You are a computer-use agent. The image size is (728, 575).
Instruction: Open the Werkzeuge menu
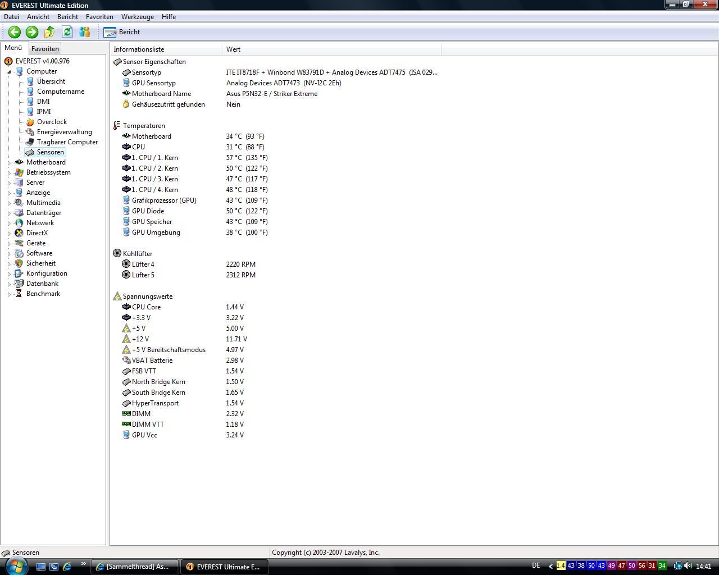click(x=138, y=17)
